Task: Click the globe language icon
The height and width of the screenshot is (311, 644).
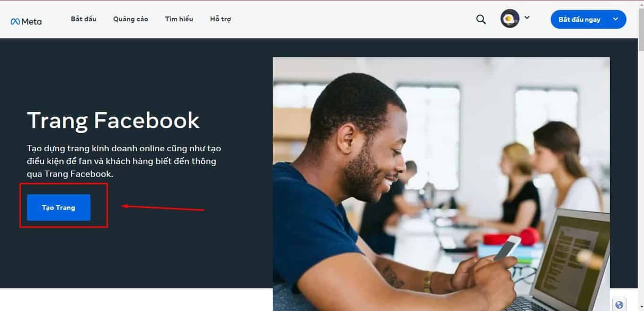Action: (620, 305)
